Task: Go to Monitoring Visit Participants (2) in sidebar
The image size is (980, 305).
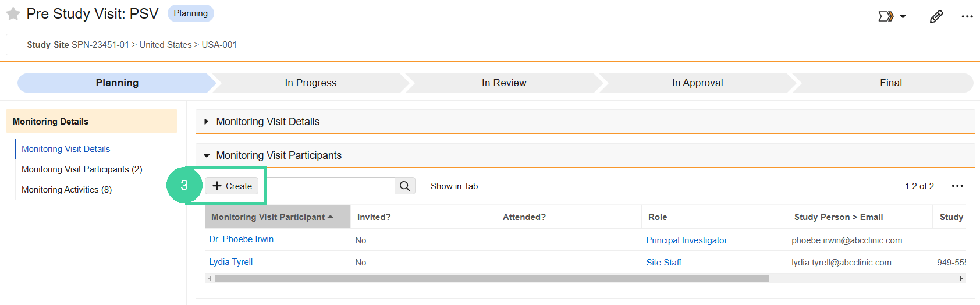Action: [x=82, y=169]
